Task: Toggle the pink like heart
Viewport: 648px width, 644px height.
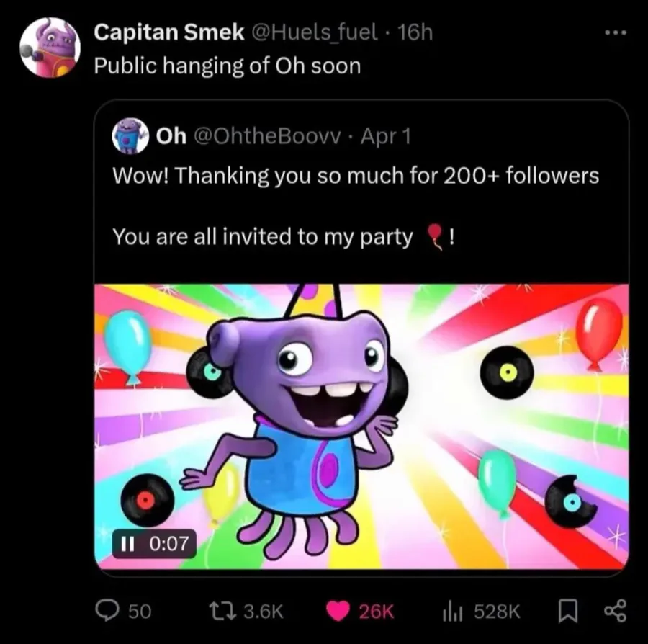Action: (337, 611)
